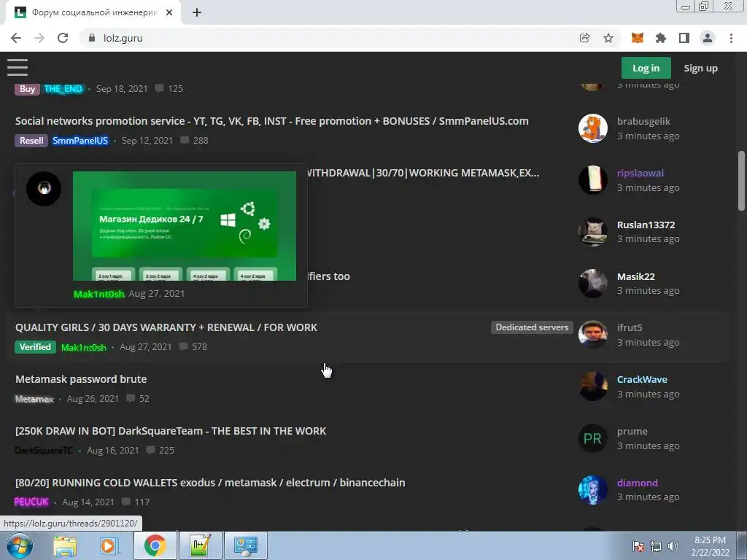Screen dimensions: 747x560
Task: Open PEUCUK user profile
Action: tap(31, 502)
